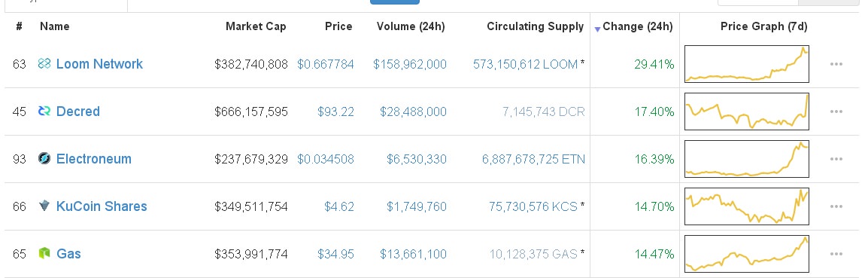Screen dimensions: 868x278
Task: Click the Electroneum coin icon
Action: click(44, 159)
